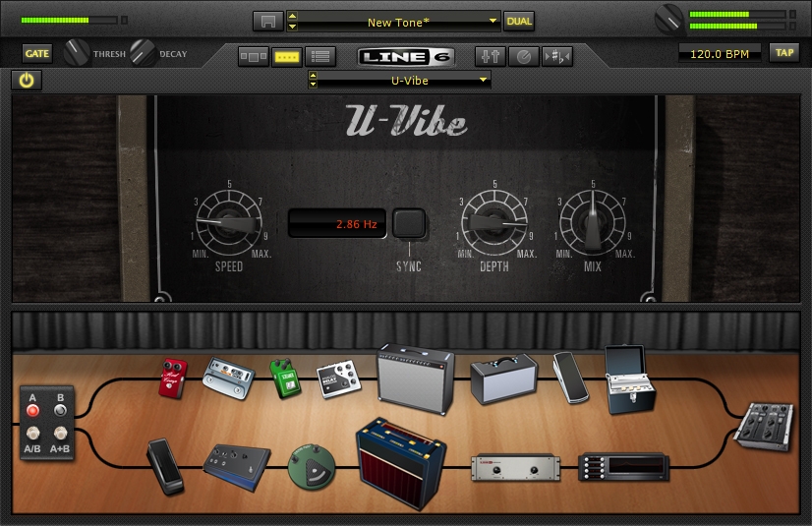This screenshot has height=526, width=812.
Task: Select the green Screamer pedal
Action: click(285, 379)
